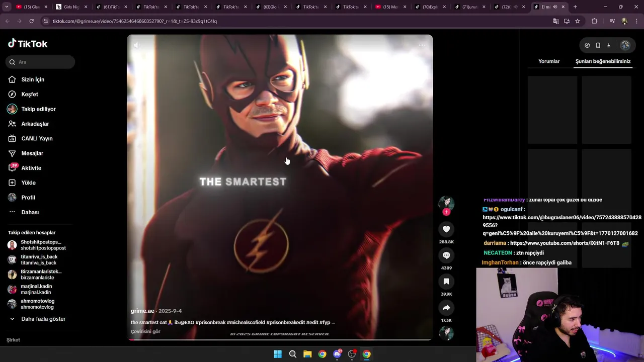
Task: Click Çevirisini gör translation link
Action: [x=145, y=331]
